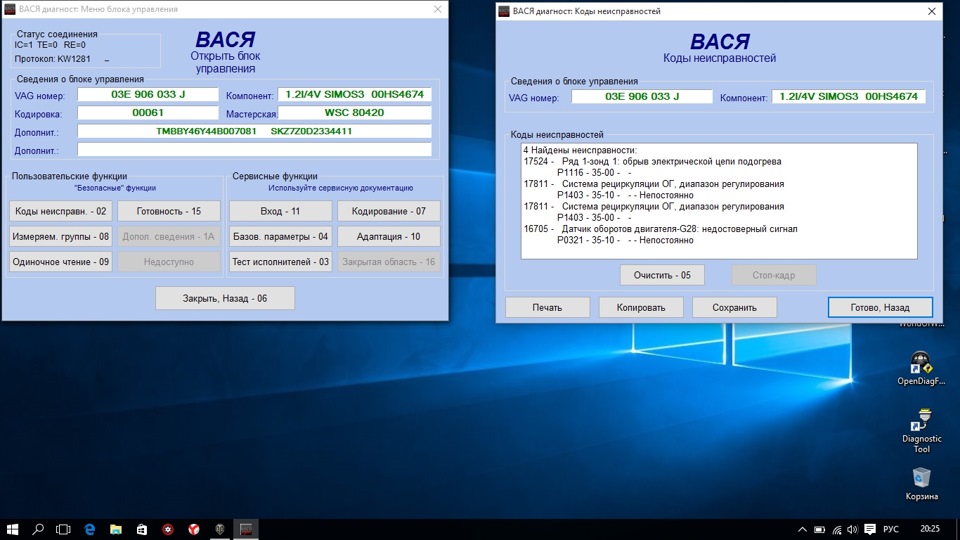Image resolution: width=960 pixels, height=540 pixels.
Task: Open Microsoft Store taskbar icon
Action: (141, 530)
